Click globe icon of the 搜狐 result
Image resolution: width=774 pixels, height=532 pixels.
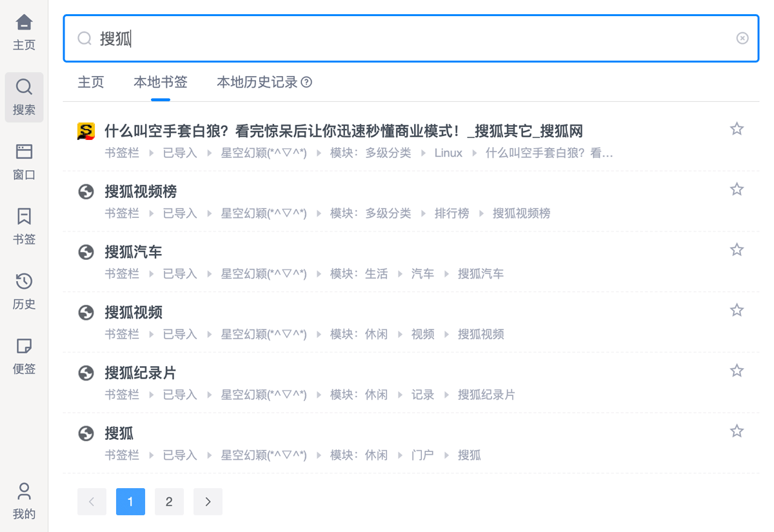pyautogui.click(x=86, y=433)
